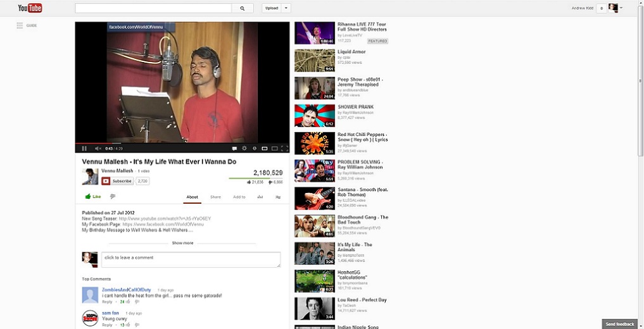Click the video title heading
This screenshot has width=644, height=329.
click(159, 161)
